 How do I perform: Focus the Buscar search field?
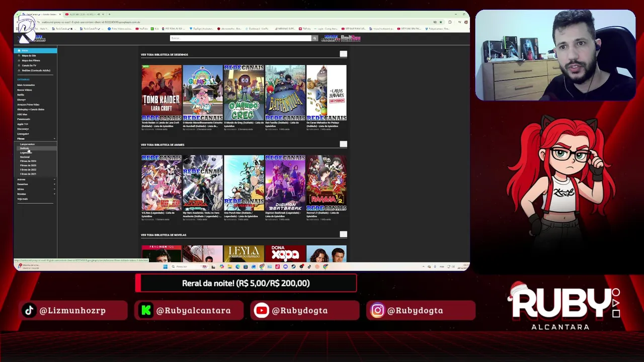coord(240,38)
